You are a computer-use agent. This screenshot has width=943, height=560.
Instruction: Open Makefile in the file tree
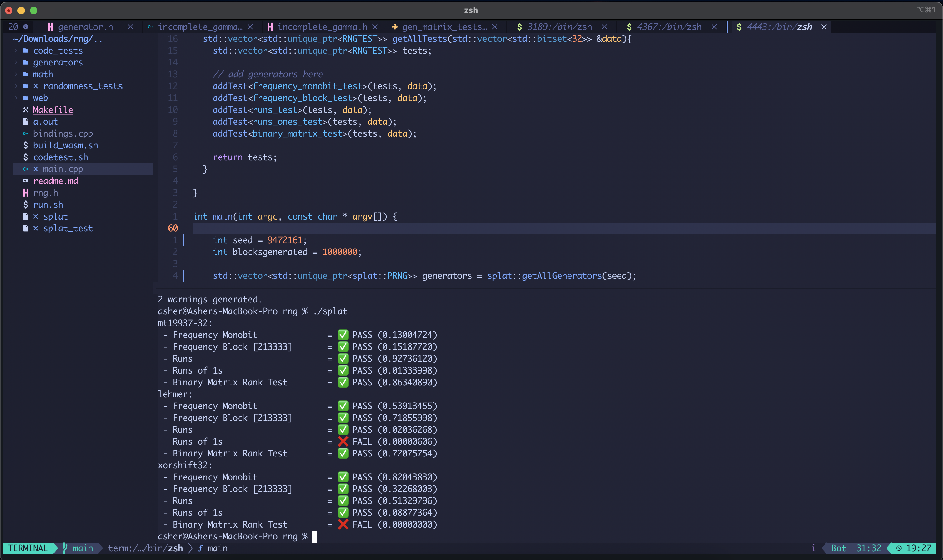coord(53,110)
